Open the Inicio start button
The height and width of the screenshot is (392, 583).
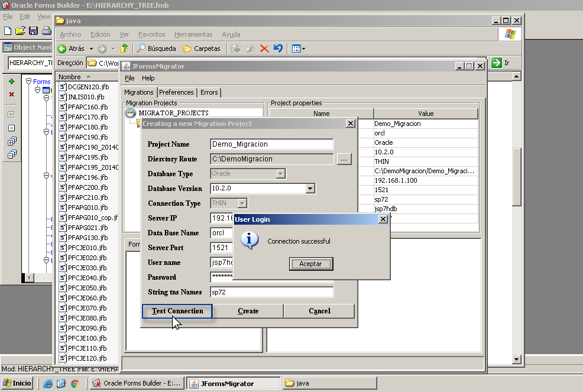coord(17,383)
